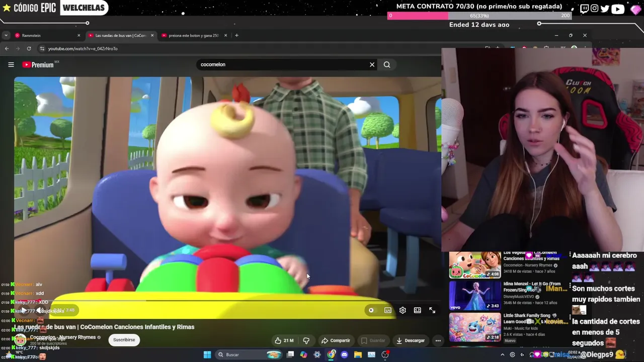This screenshot has height=362, width=644.
Task: Open the OBS icon on the taskbar
Action: 385,354
